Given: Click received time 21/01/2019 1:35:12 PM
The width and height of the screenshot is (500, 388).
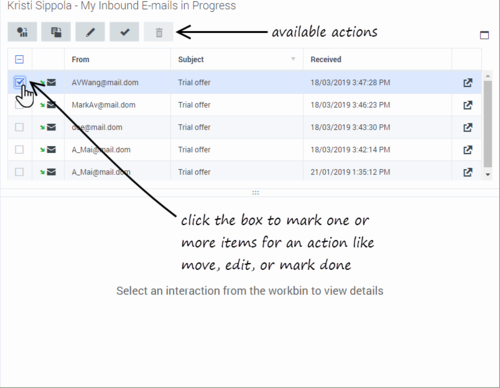Looking at the screenshot, I should click(350, 172).
